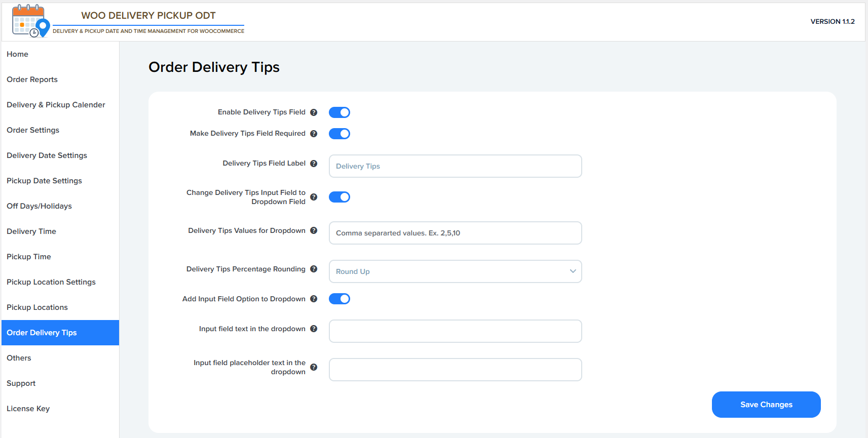Open the License Key page link
This screenshot has width=868, height=438.
[28, 409]
